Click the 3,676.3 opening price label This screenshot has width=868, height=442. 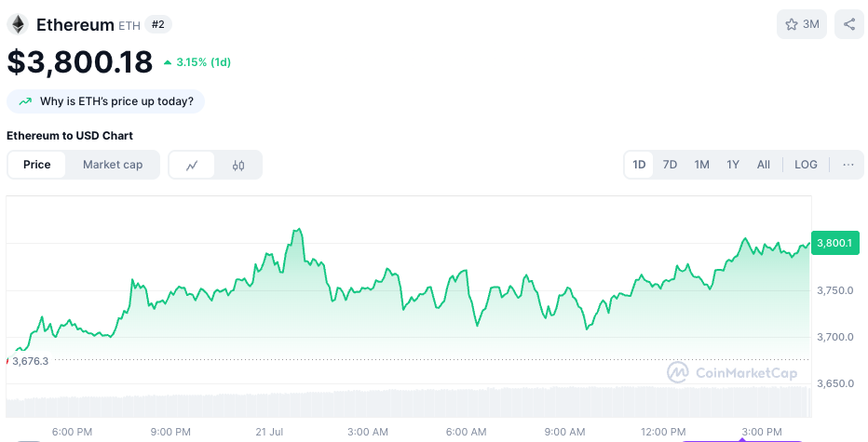(30, 361)
